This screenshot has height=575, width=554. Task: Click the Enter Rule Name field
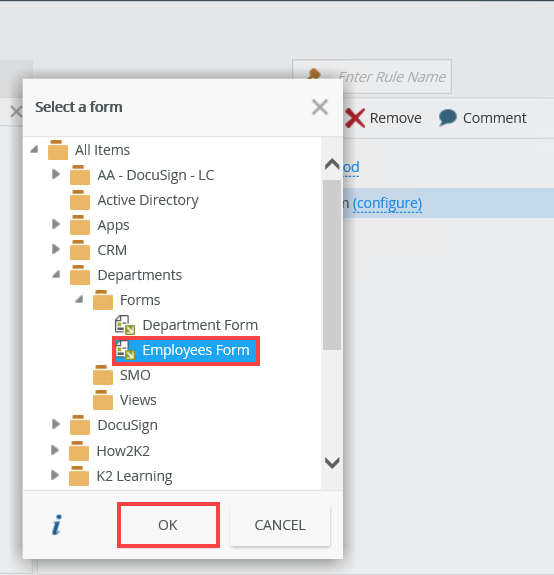372,77
